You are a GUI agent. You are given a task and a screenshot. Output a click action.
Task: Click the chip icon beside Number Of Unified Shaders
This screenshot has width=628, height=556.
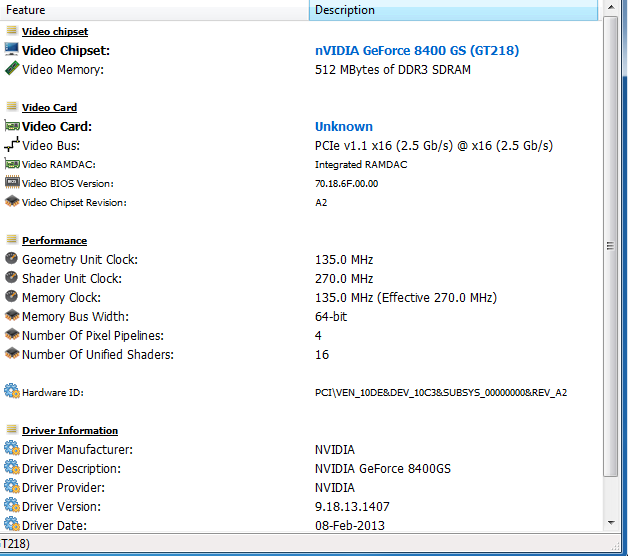click(x=12, y=353)
